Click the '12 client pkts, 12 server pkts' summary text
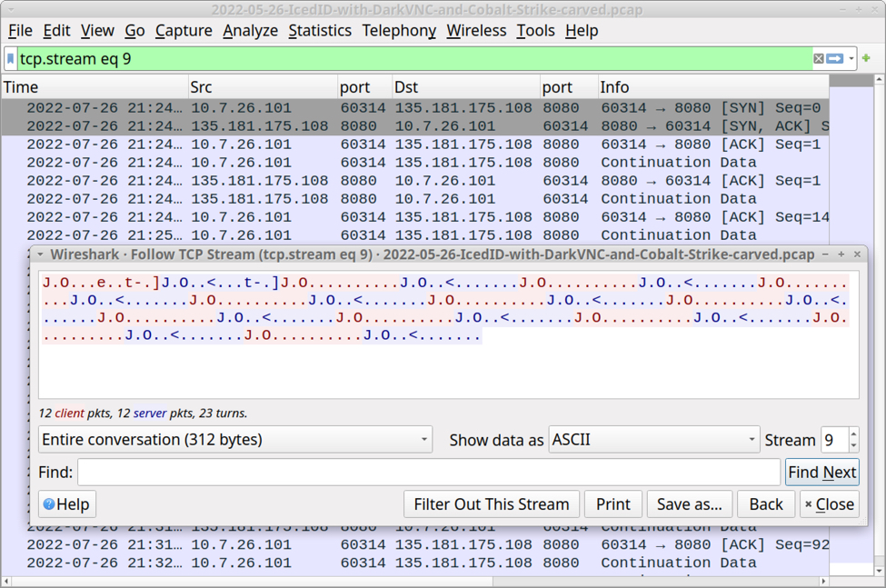 143,413
